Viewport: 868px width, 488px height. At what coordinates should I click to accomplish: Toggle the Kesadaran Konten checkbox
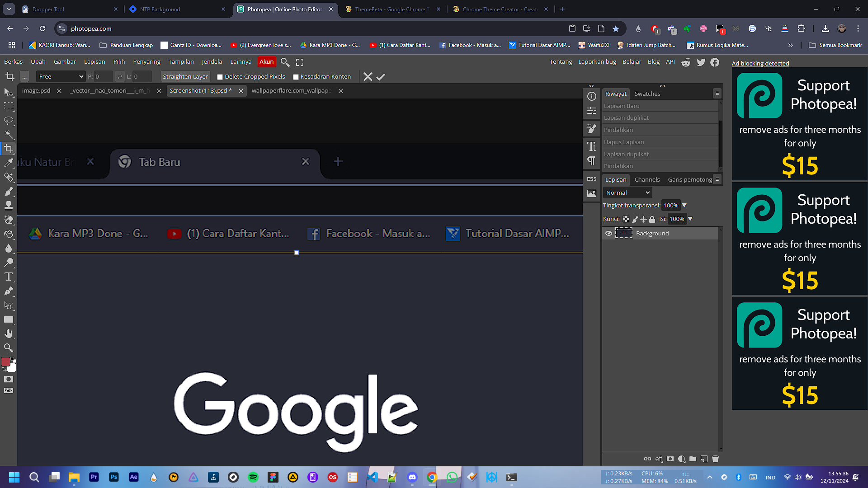[x=296, y=77]
